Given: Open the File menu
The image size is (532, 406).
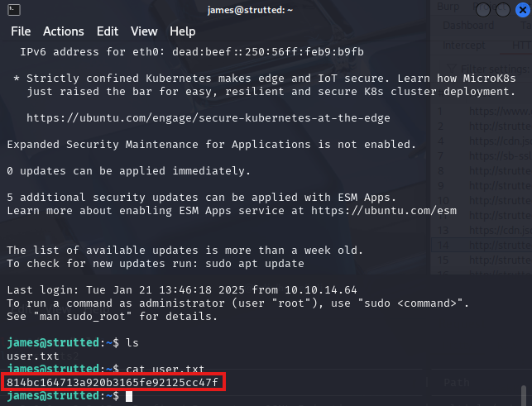Looking at the screenshot, I should point(21,31).
